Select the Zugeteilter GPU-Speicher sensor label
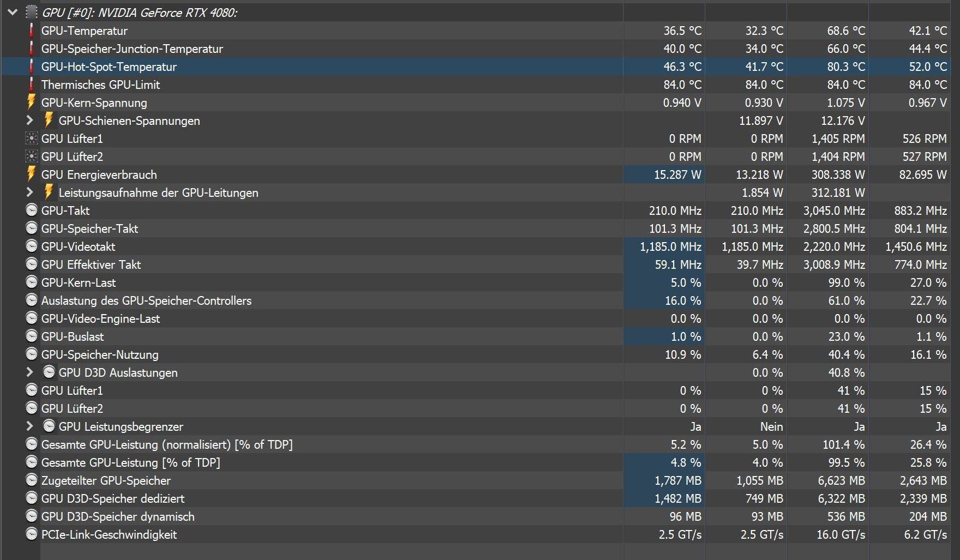Viewport: 960px width, 560px height. pos(106,481)
